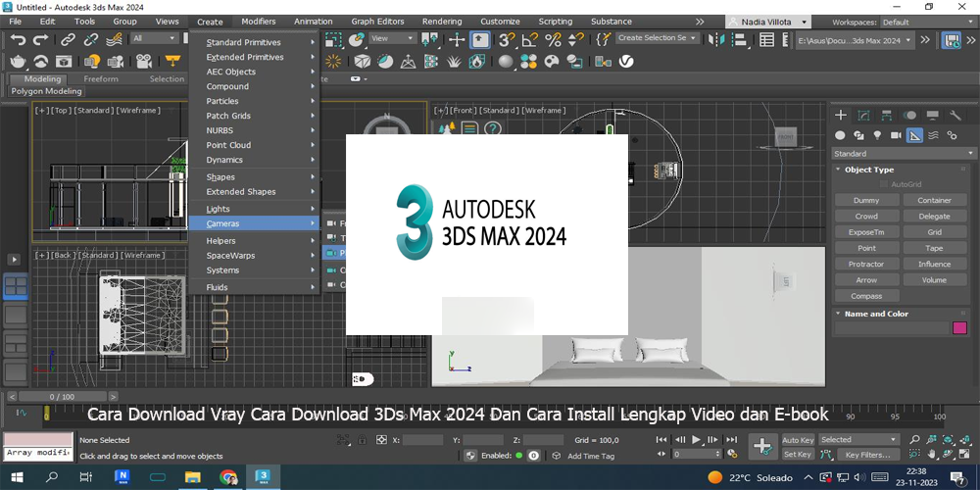The width and height of the screenshot is (980, 490).
Task: Toggle the Angle Snap icon
Action: (530, 40)
